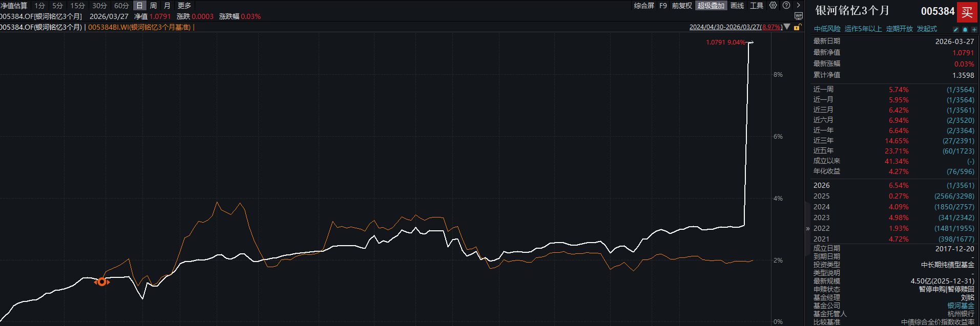Click the orange circular event marker on chart

[x=102, y=282]
